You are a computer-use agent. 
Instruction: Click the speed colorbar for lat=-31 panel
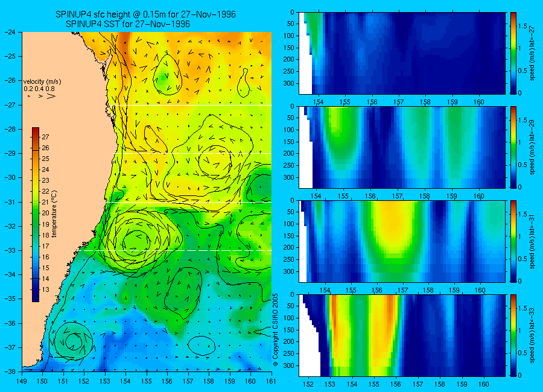(x=513, y=241)
